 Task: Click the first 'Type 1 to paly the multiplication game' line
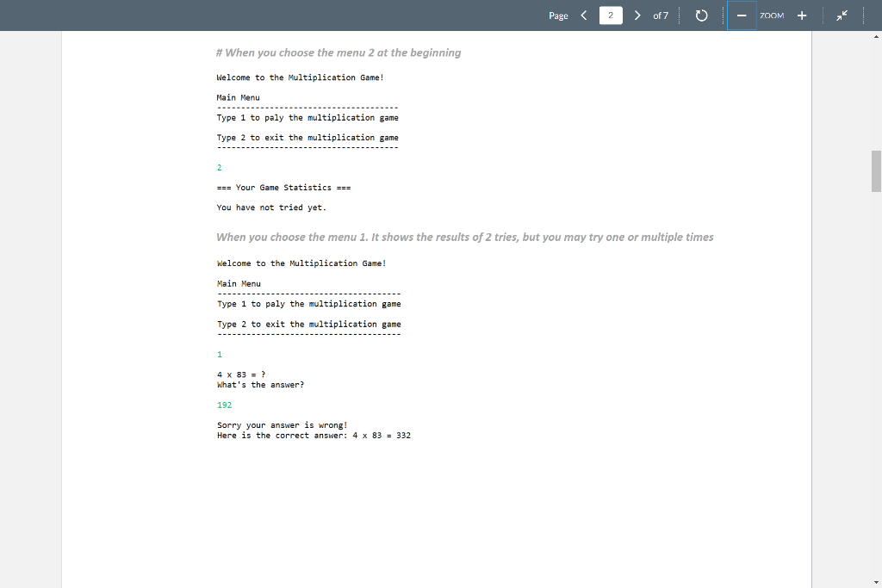307,118
